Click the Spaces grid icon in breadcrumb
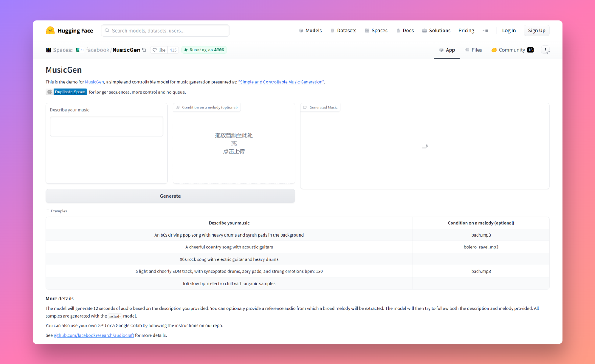This screenshot has height=364, width=595. point(48,50)
